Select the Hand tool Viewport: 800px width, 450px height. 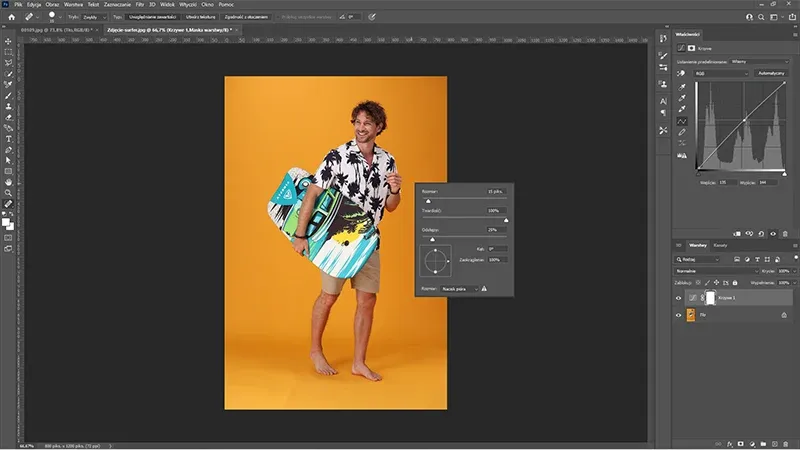click(x=8, y=182)
